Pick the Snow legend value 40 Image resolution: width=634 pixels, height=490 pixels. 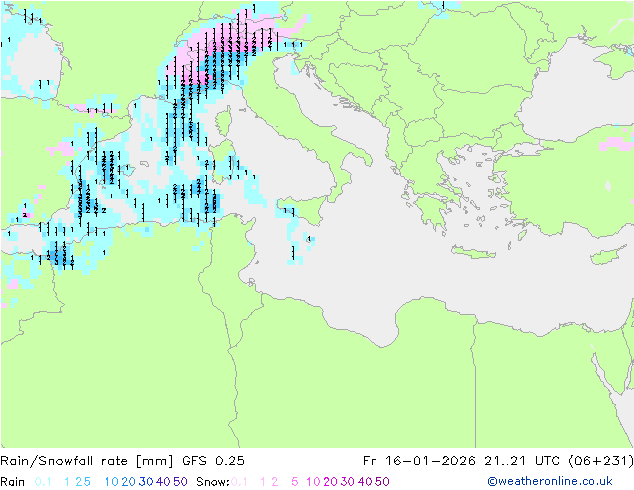(x=365, y=482)
